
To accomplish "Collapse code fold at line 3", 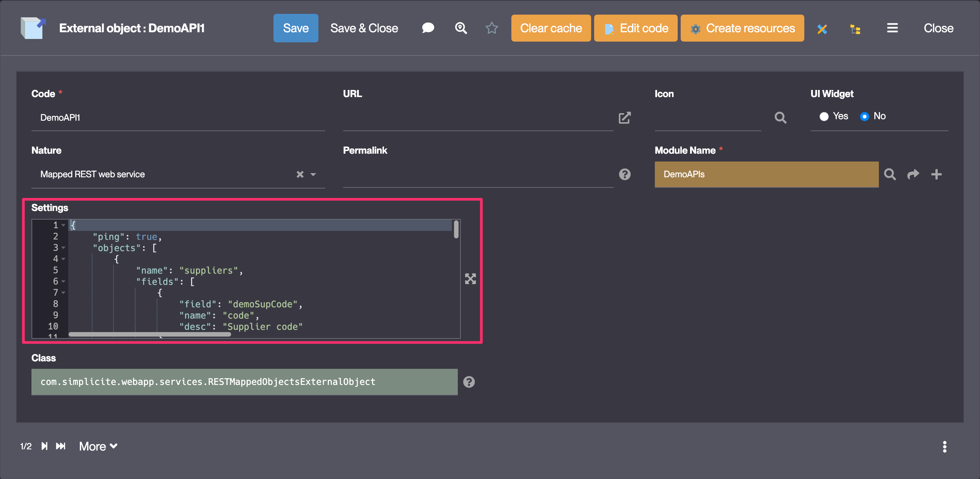I will pos(64,248).
